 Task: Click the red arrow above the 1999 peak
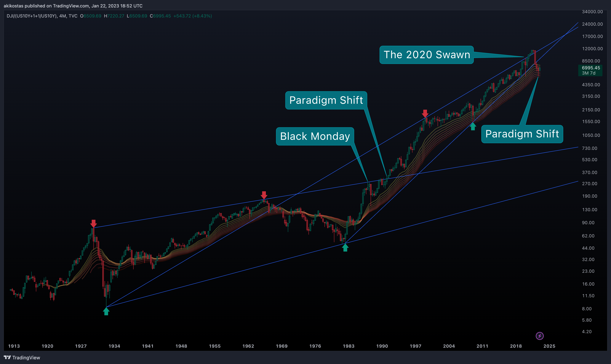point(425,114)
